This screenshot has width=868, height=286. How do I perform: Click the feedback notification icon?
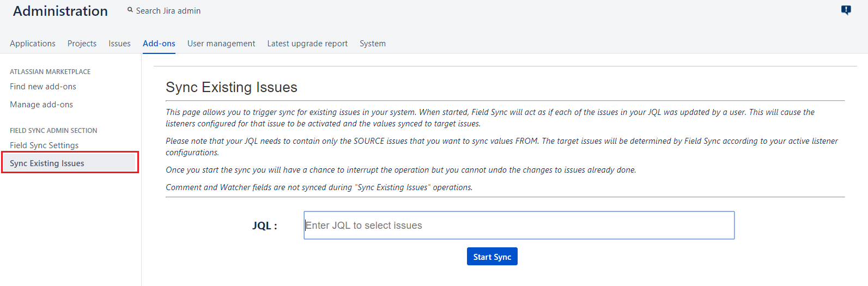pyautogui.click(x=846, y=10)
